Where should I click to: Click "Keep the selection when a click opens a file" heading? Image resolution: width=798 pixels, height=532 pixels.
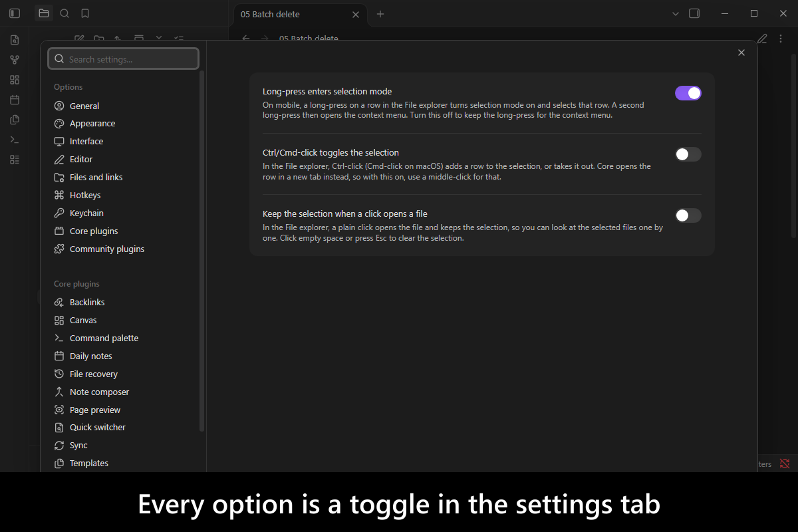(x=344, y=214)
